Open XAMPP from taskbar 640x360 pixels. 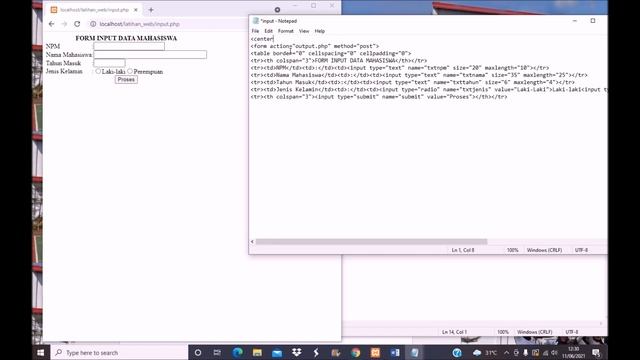(375, 352)
